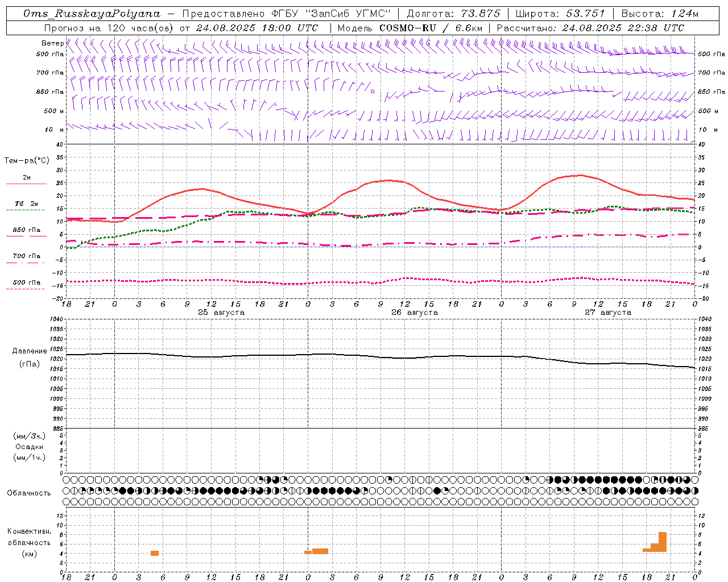Click the Облачность cloud cover label
Image resolution: width=728 pixels, height=582 pixels.
coord(29,493)
